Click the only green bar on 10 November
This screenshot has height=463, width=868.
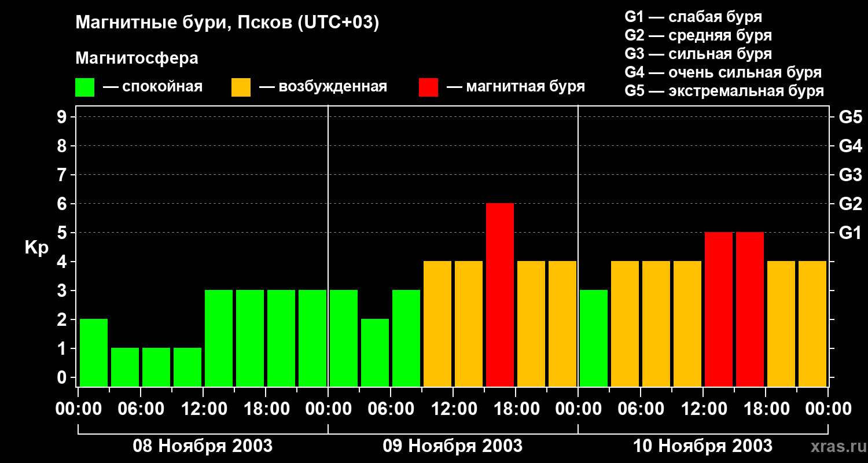click(594, 338)
